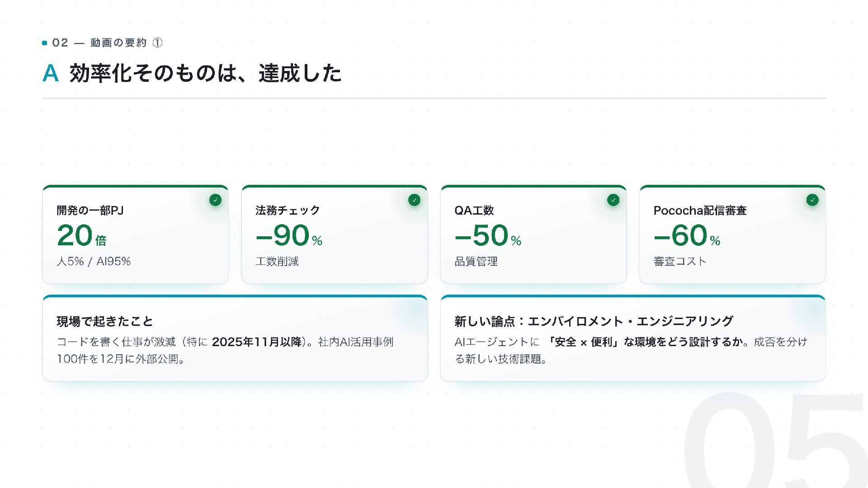Click the bold 2025年11月以降 text
The height and width of the screenshot is (488, 868).
pyautogui.click(x=257, y=342)
